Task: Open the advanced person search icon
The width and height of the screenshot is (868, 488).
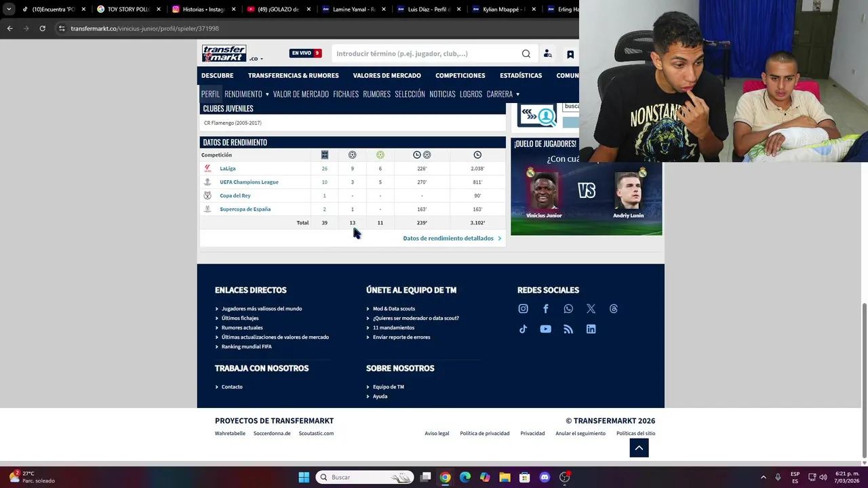Action: pyautogui.click(x=548, y=54)
